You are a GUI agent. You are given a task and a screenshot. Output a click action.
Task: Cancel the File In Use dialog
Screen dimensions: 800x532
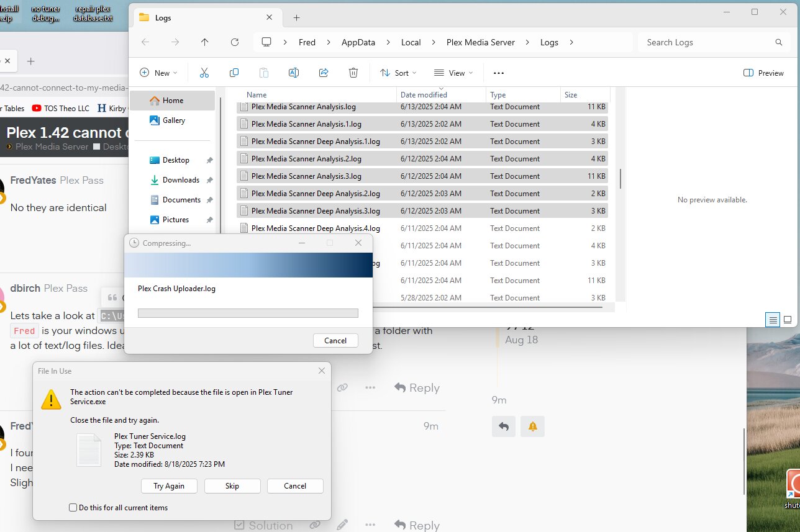click(x=295, y=486)
